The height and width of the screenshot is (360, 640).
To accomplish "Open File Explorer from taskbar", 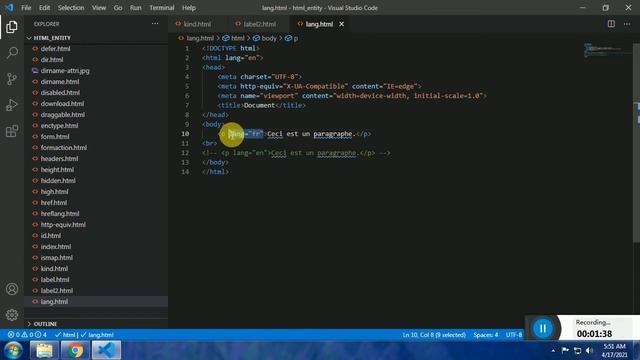I will click(44, 350).
